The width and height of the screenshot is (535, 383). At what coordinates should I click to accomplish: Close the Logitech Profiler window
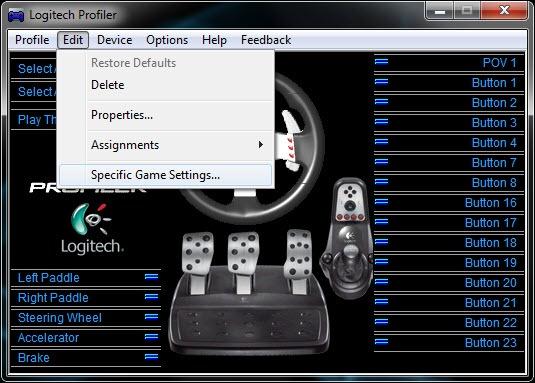coord(504,11)
